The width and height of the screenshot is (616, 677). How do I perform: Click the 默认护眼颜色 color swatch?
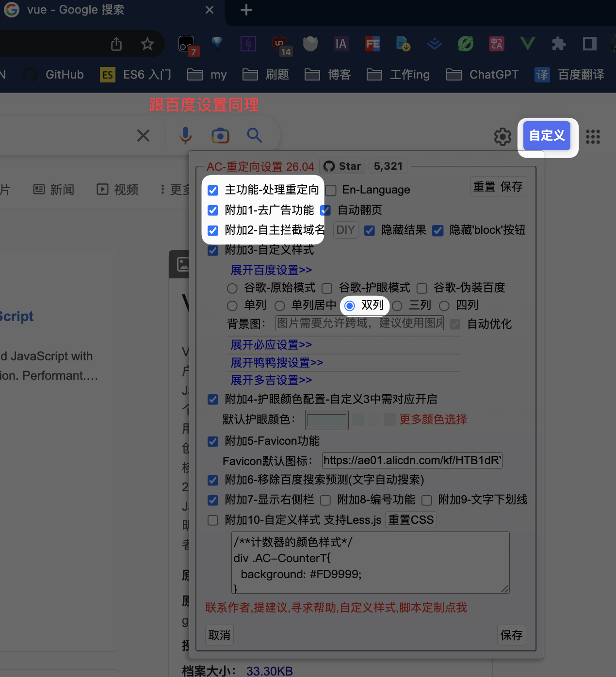(x=326, y=419)
